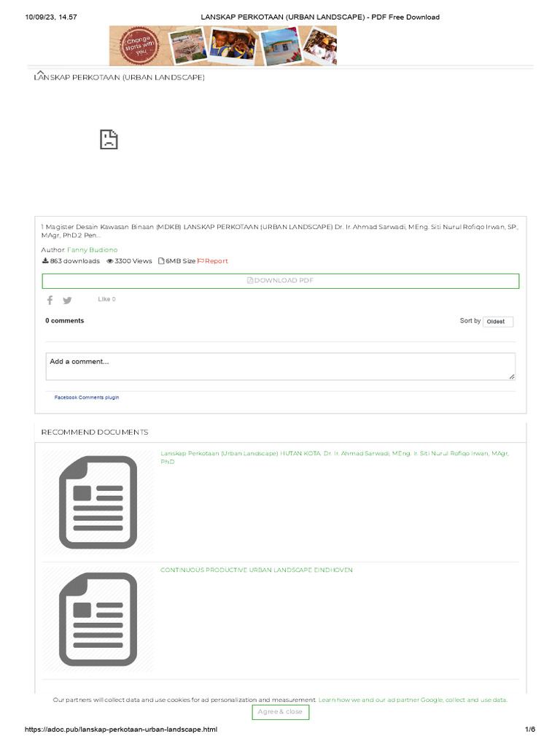This screenshot has width=560, height=747.
Task: Click the file size document icon
Action: point(161,261)
